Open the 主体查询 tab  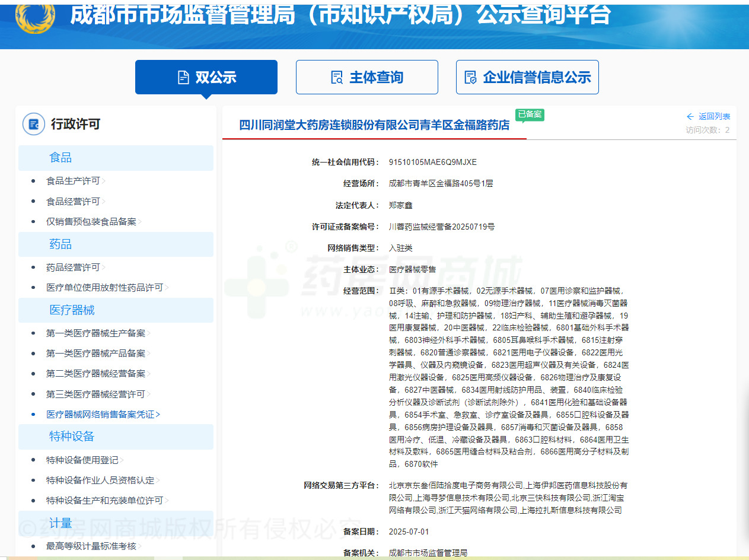coord(367,77)
